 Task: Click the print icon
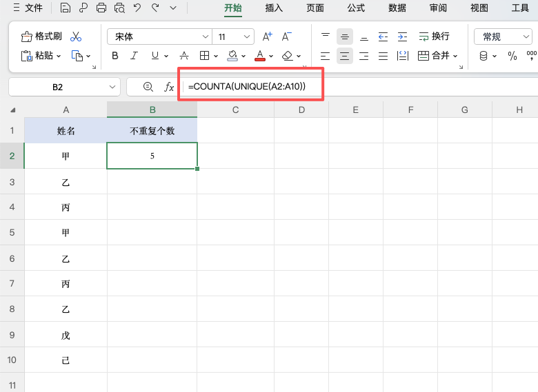point(101,8)
